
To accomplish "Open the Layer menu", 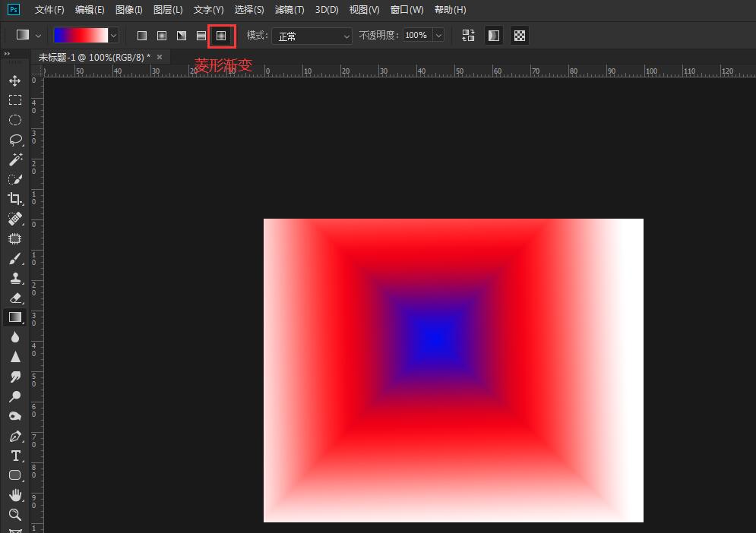I will [x=168, y=10].
